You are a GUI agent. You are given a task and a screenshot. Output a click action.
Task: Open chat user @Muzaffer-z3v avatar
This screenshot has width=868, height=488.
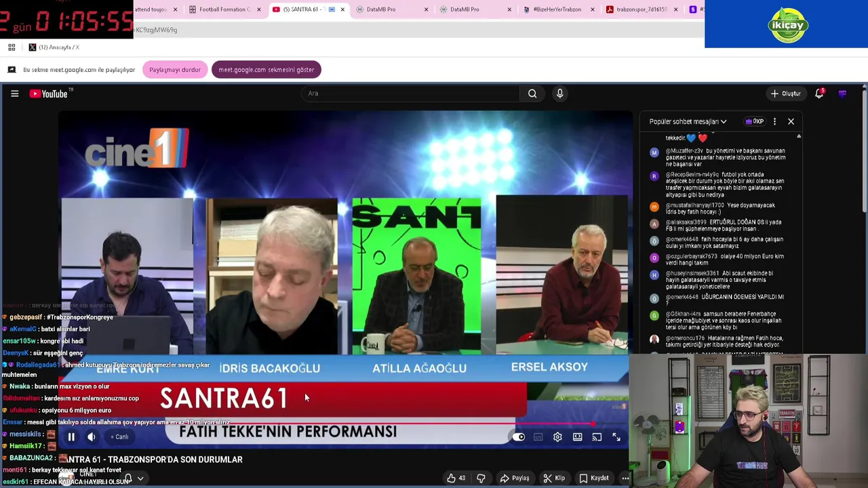[x=654, y=152]
